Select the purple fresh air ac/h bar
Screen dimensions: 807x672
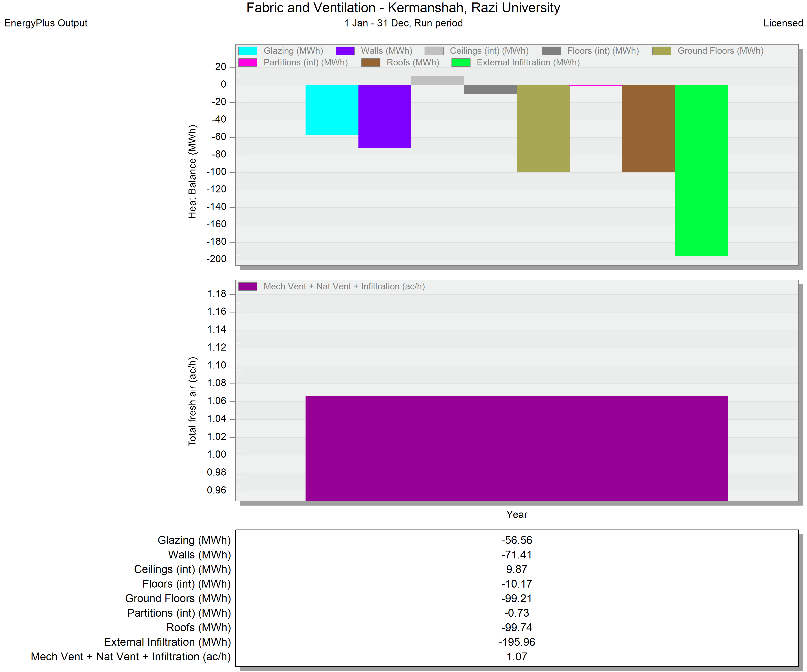tap(517, 448)
